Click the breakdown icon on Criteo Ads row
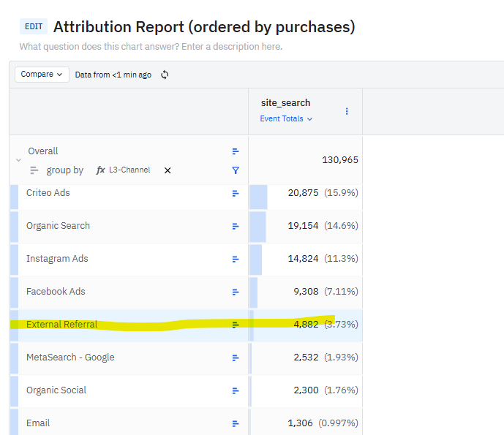504x435 pixels. tap(236, 194)
